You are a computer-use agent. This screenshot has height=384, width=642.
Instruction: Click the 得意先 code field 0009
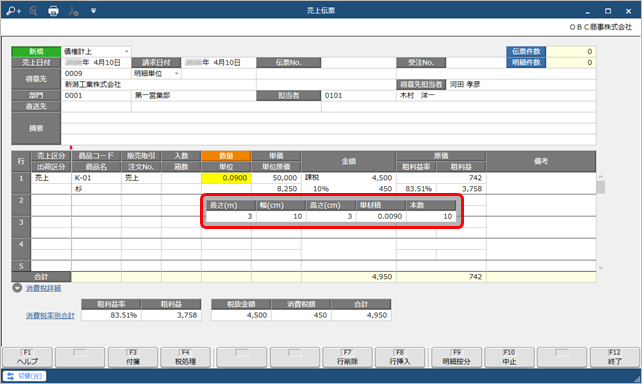coord(96,74)
